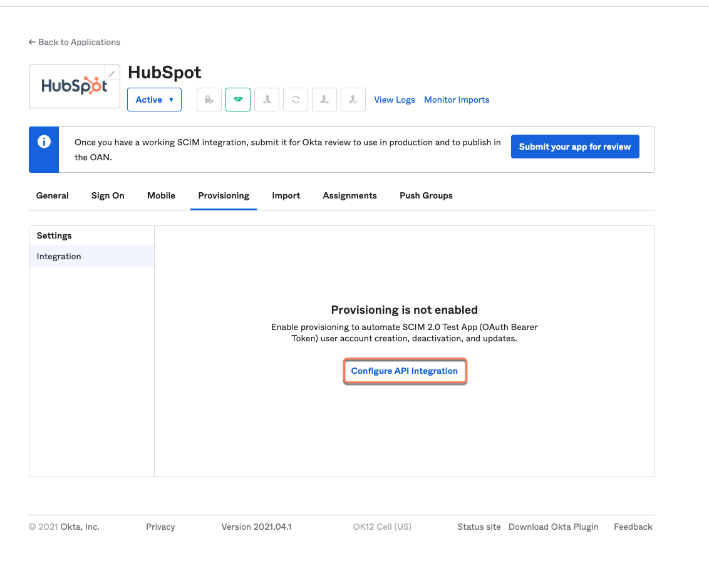Click the pencil edit logo icon
The width and height of the screenshot is (709, 588).
[x=111, y=73]
